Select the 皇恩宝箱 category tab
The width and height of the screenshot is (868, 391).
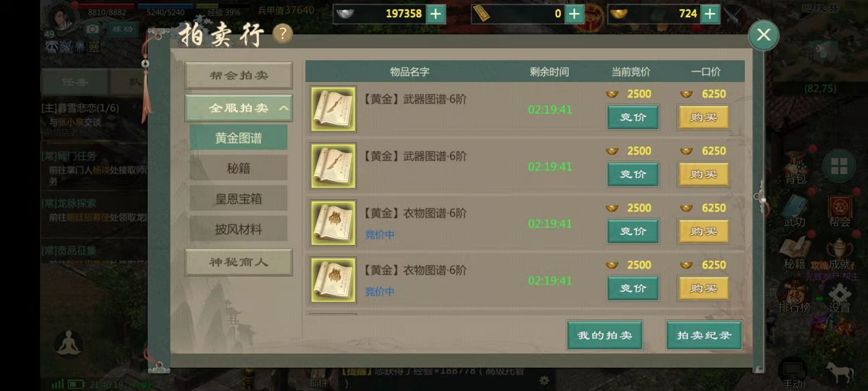(239, 198)
